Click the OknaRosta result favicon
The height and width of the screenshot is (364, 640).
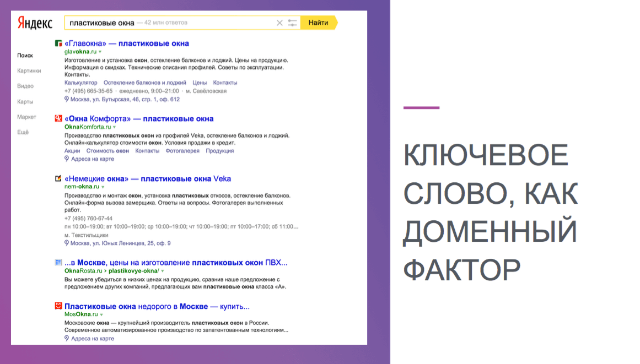click(x=58, y=262)
